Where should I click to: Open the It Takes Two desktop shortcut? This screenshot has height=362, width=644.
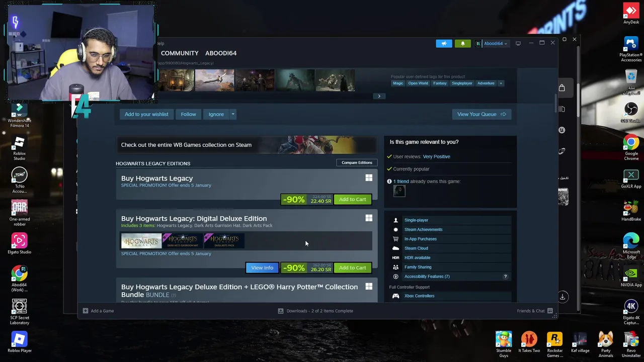click(529, 342)
